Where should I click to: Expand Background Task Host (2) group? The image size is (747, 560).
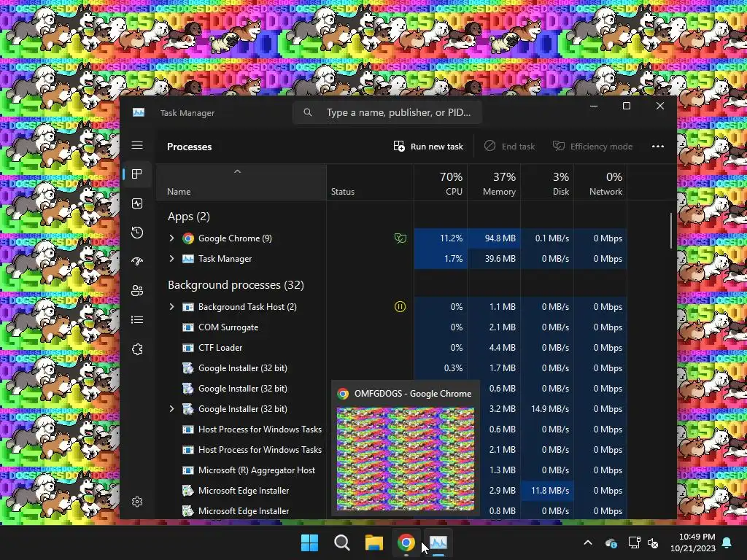tap(172, 307)
